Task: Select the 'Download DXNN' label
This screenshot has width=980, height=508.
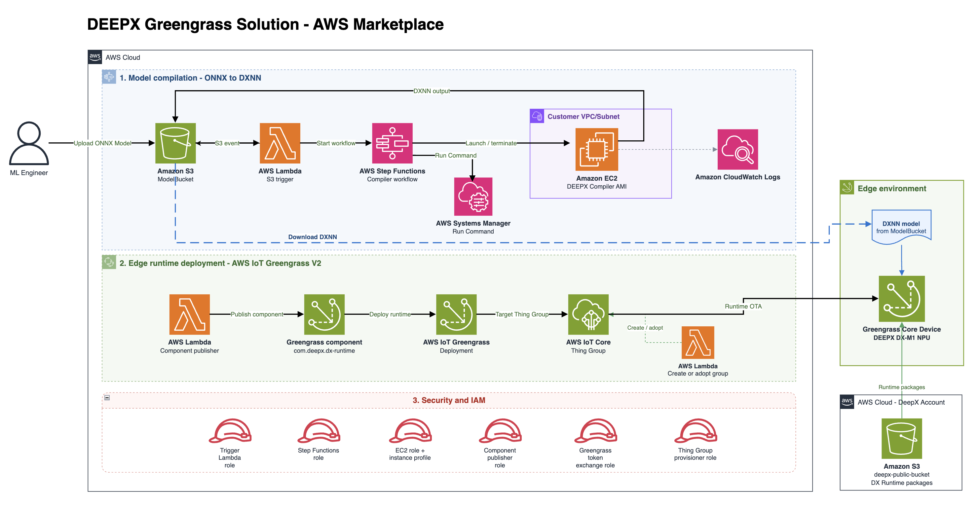Action: 312,236
